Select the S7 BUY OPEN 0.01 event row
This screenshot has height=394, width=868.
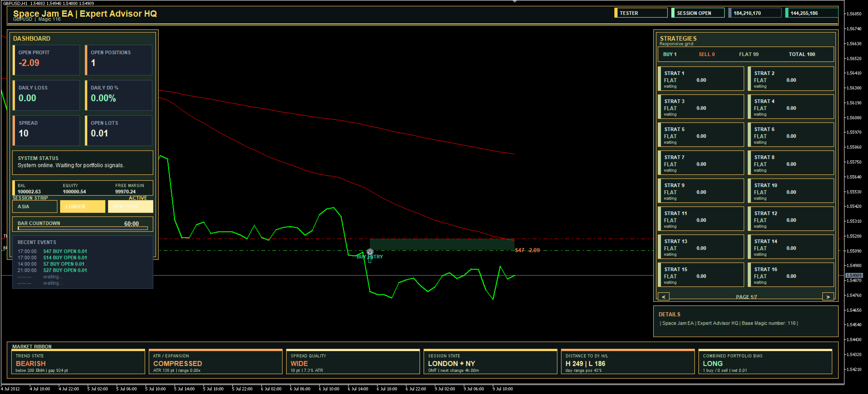pos(51,264)
